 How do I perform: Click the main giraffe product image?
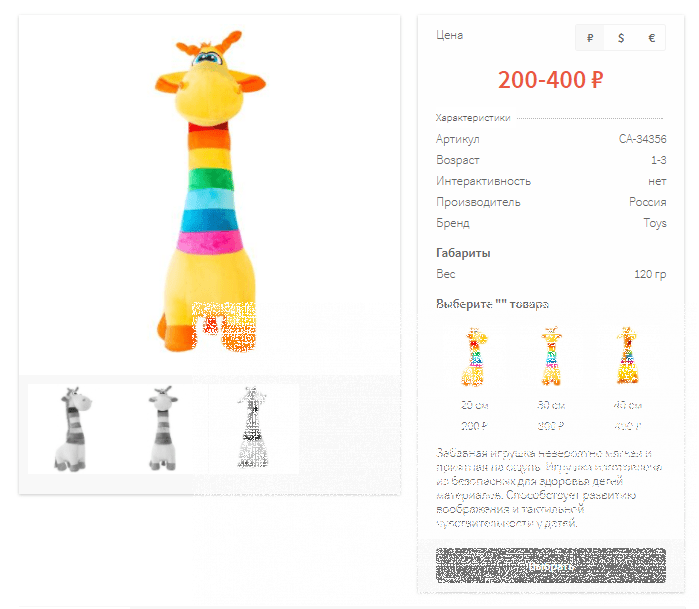210,192
